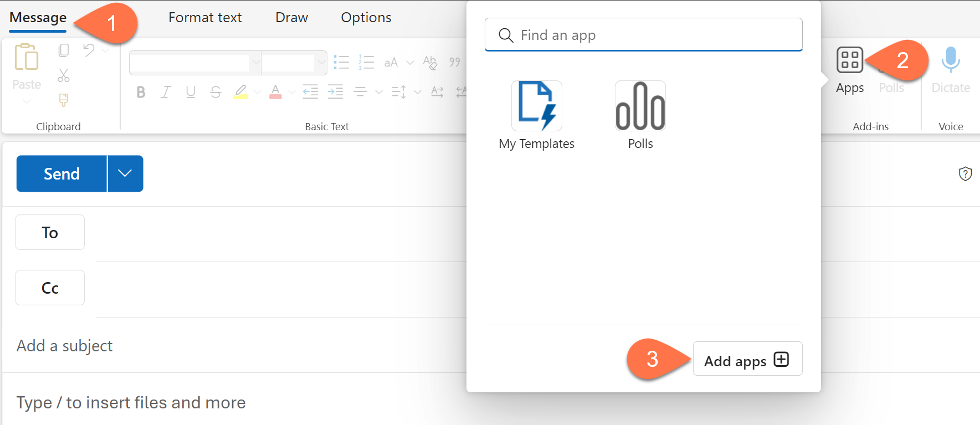
Task: Click the Polls ribbon button
Action: 891,88
